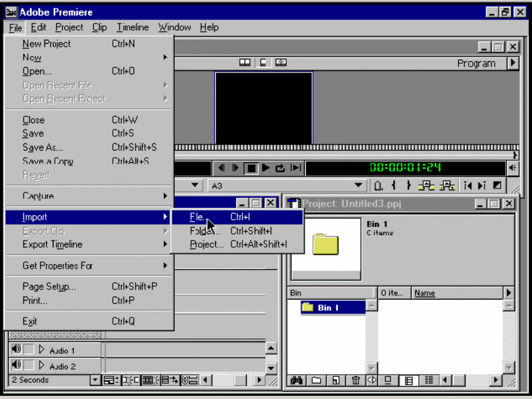Click the Track Options icon in Timeline

click(x=111, y=380)
